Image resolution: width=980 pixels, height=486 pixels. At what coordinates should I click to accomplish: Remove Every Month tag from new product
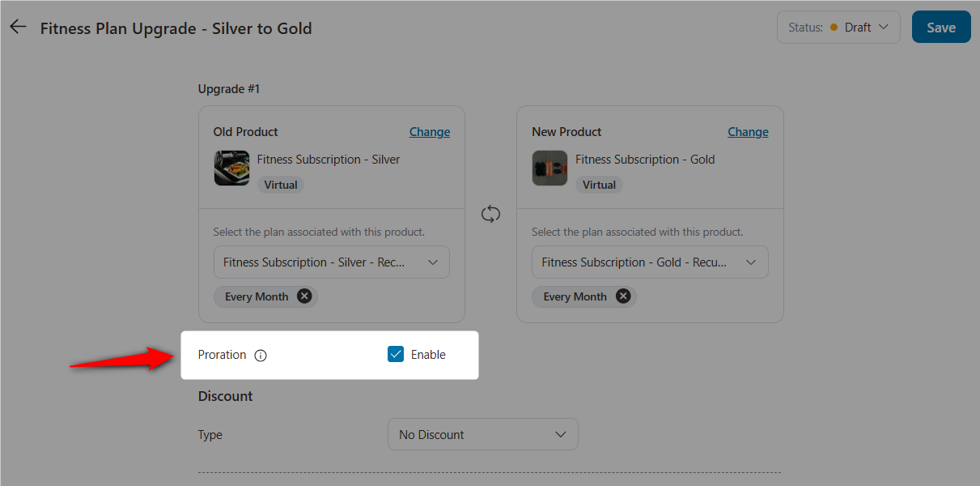point(623,296)
